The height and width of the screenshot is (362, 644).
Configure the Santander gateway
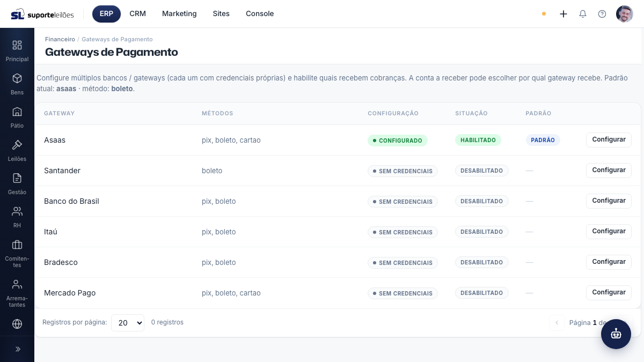click(x=609, y=170)
